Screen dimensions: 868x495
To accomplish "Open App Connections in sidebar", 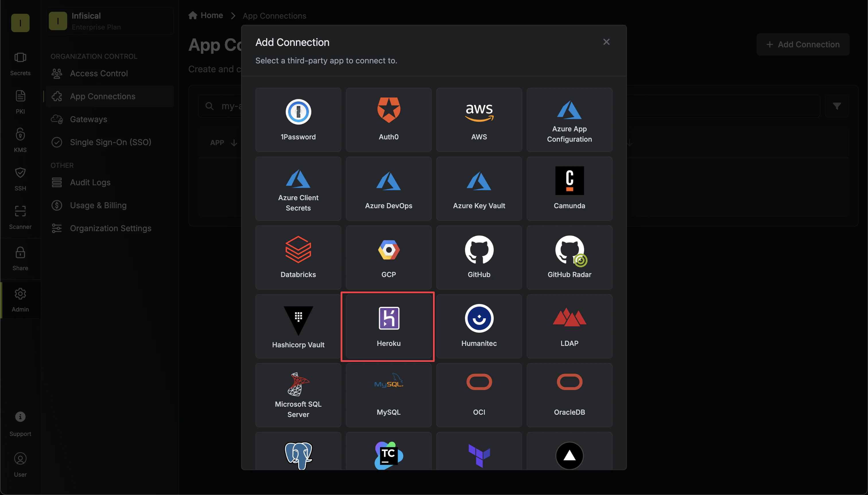I will tap(110, 97).
